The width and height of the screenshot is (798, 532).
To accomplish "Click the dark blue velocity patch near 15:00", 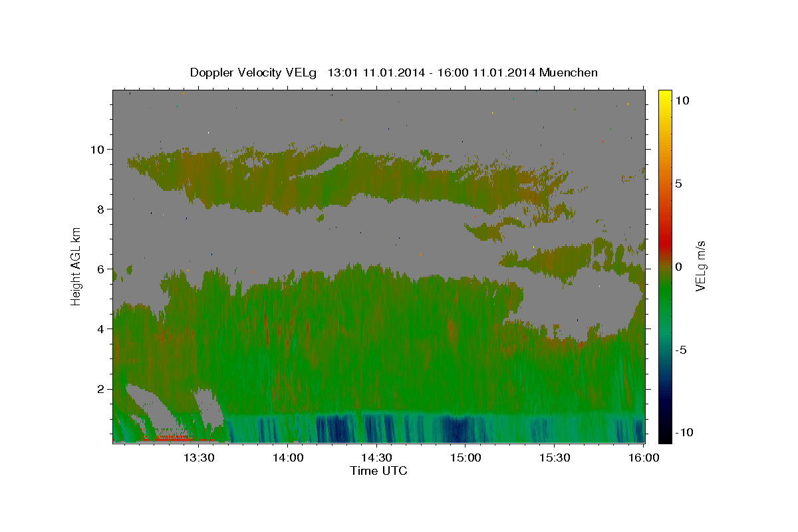I will coord(458,429).
